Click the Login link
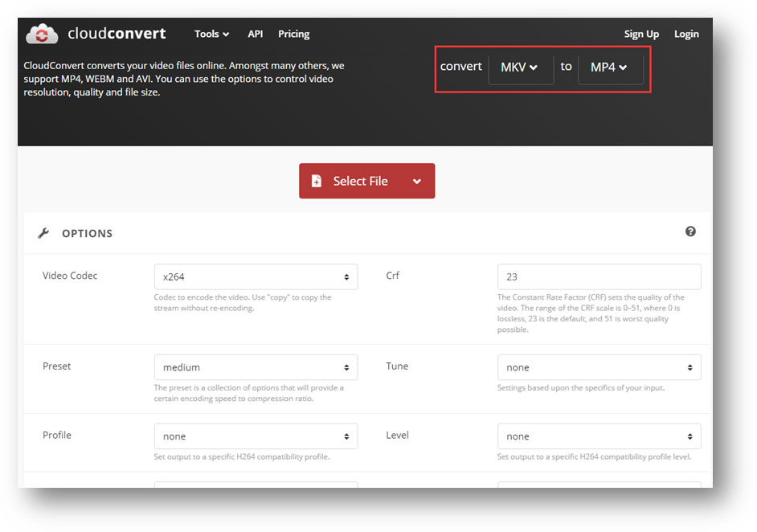The image size is (757, 532). click(x=686, y=34)
